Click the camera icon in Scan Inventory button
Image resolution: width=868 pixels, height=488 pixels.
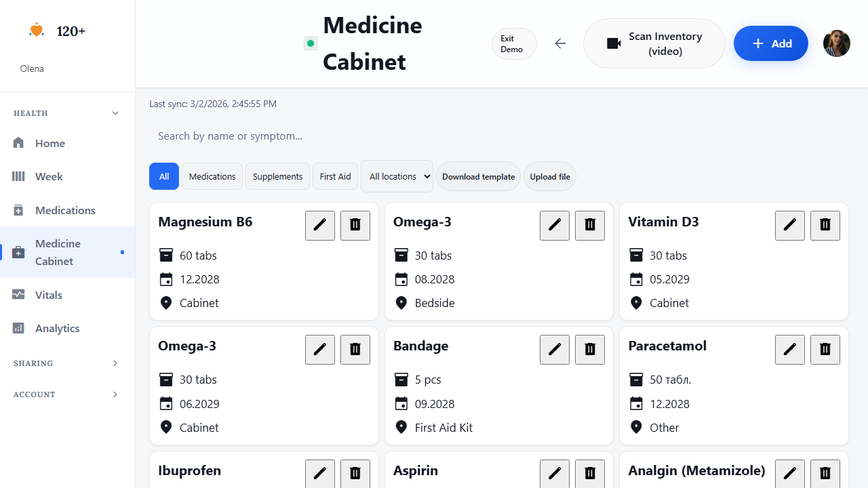click(614, 43)
